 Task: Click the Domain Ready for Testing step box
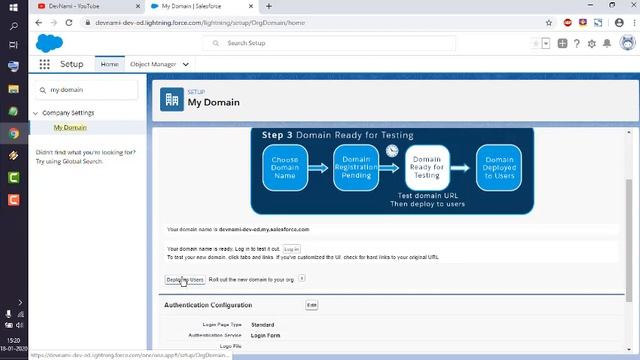(427, 167)
